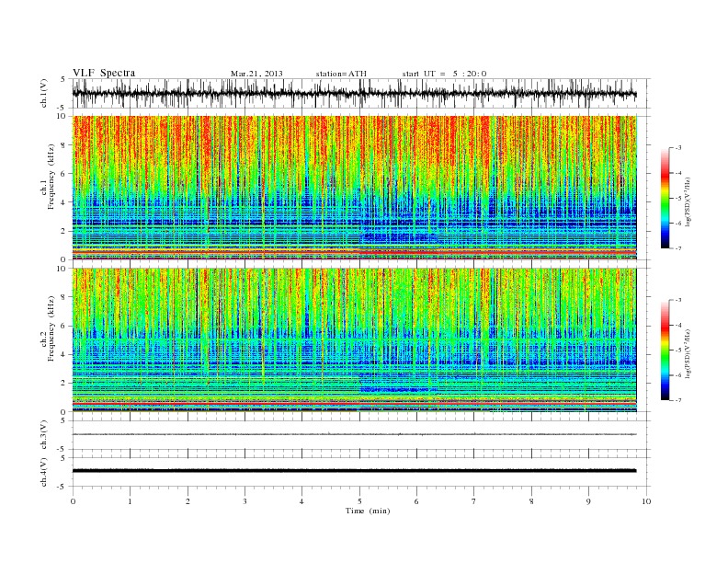The image size is (728, 563).
Task: Click the ch.2 color bar "log(PSD)(V²/Hz)" label
Action: click(x=688, y=353)
